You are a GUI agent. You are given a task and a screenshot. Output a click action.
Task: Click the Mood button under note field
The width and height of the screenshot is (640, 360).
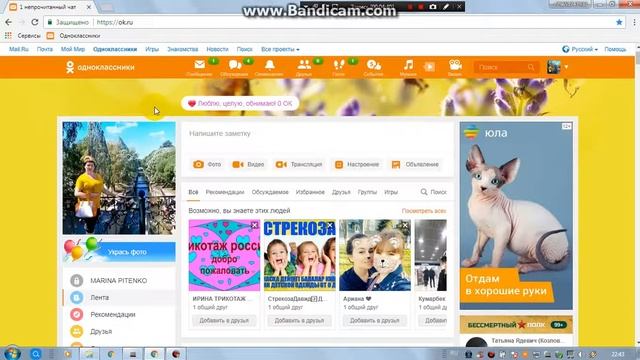click(x=357, y=164)
